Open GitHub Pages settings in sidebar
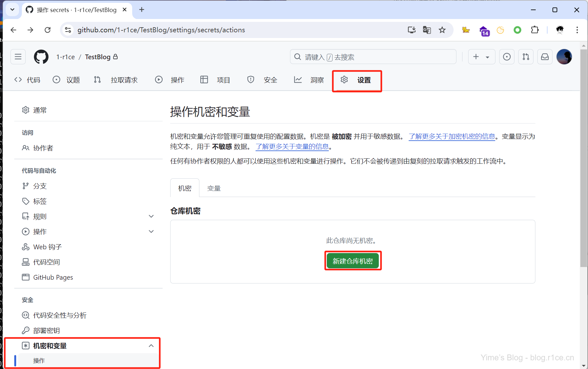The height and width of the screenshot is (369, 588). 53,277
